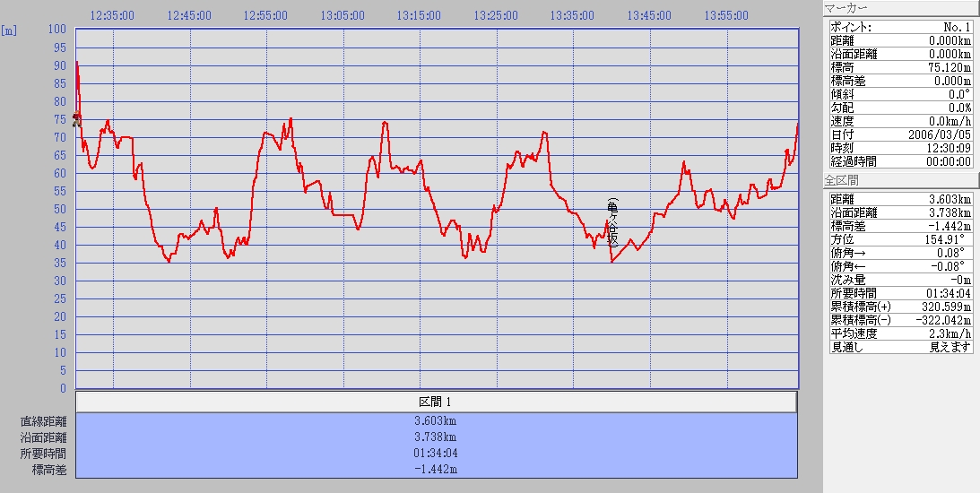Click the 見通し 見えます row
980x493 pixels.
899,347
